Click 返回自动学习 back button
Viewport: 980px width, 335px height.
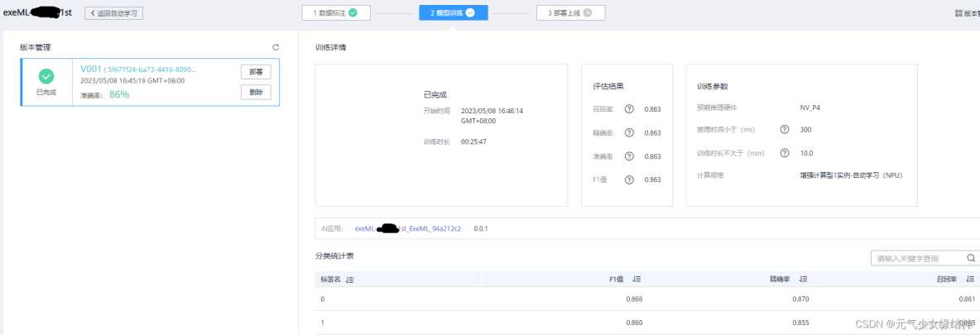coord(114,12)
